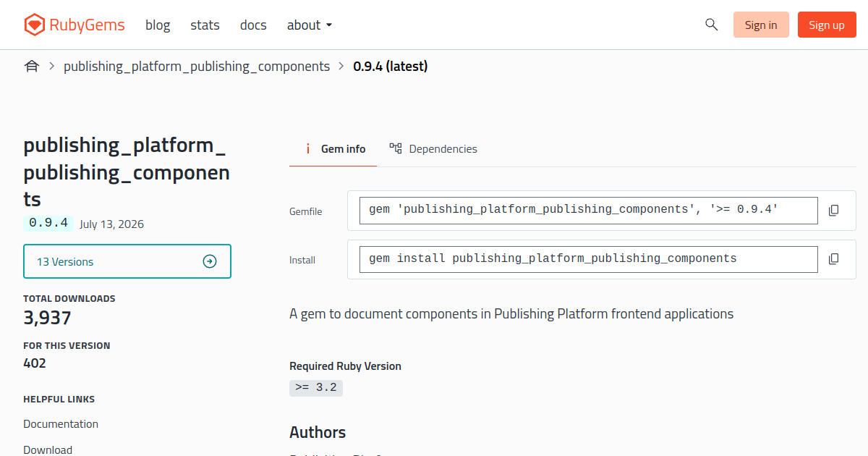
Task: Go to home breadcrumb icon
Action: 31,67
